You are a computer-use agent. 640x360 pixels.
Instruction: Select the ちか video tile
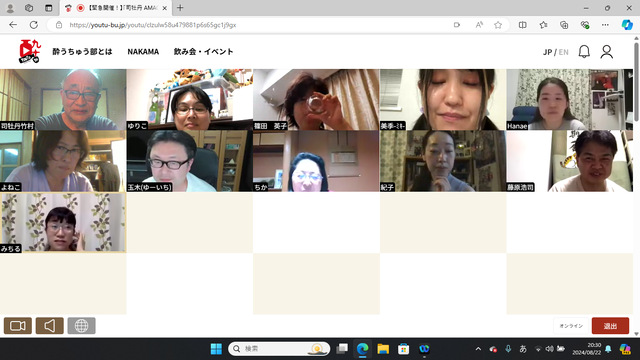tap(316, 161)
